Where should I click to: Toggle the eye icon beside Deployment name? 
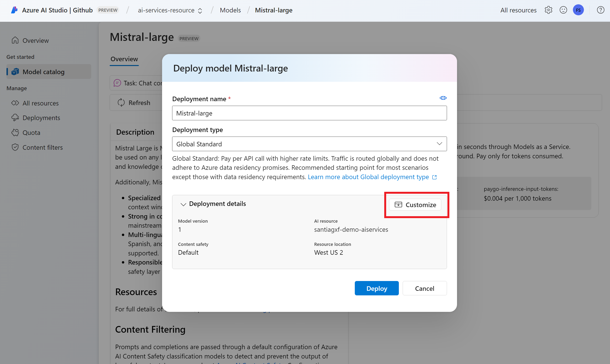point(443,98)
